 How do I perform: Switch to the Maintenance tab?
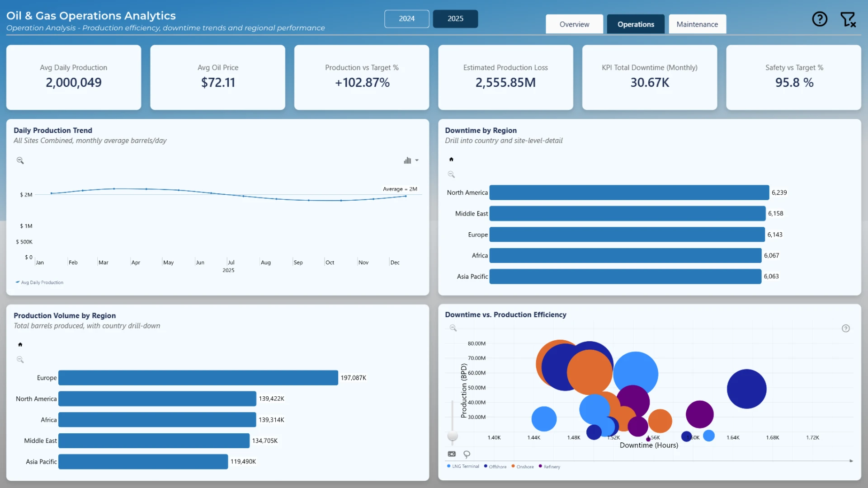tap(697, 24)
